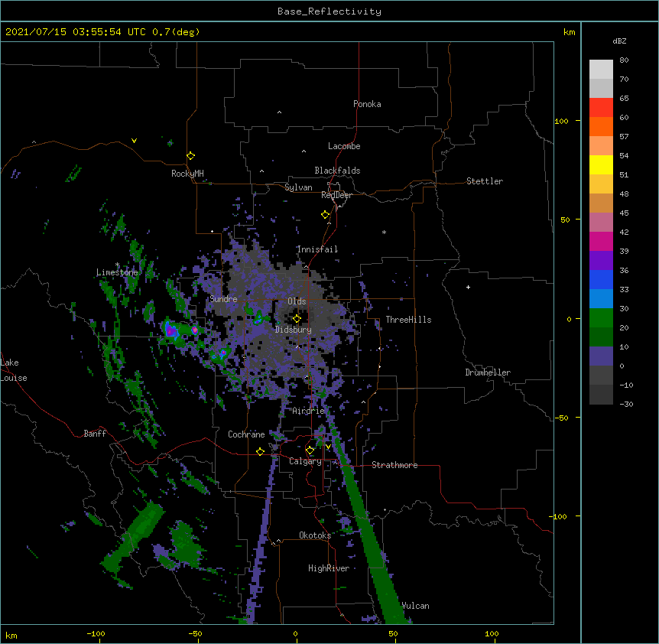
Task: Click the Innisfail city label
Action: tap(317, 249)
